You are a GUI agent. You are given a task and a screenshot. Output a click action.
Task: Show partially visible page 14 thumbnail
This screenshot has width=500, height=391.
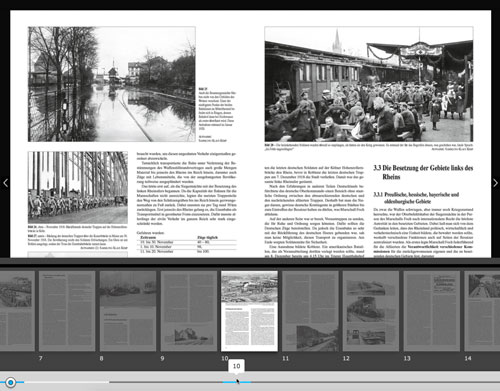(482, 311)
